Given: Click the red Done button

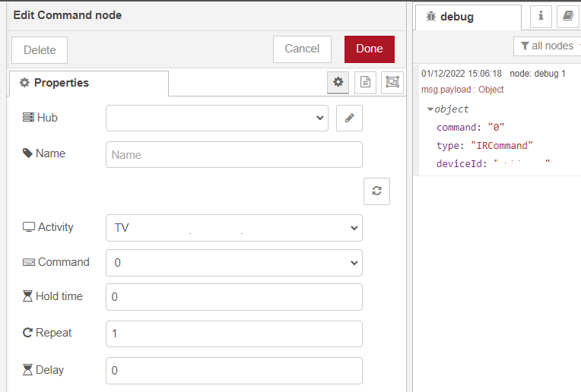Looking at the screenshot, I should [370, 49].
